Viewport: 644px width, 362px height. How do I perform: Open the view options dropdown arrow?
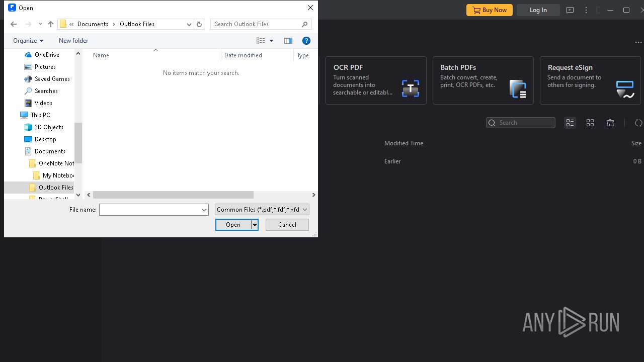tap(271, 41)
